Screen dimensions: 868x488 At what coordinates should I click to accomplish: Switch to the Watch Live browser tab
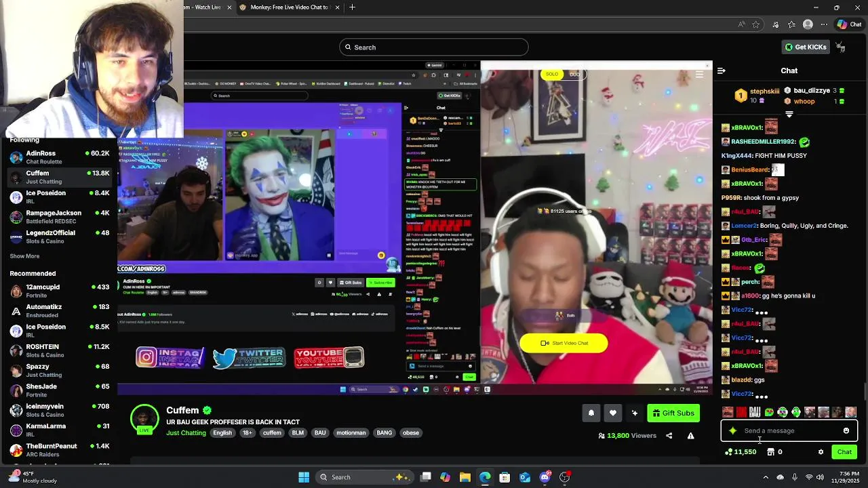point(207,7)
